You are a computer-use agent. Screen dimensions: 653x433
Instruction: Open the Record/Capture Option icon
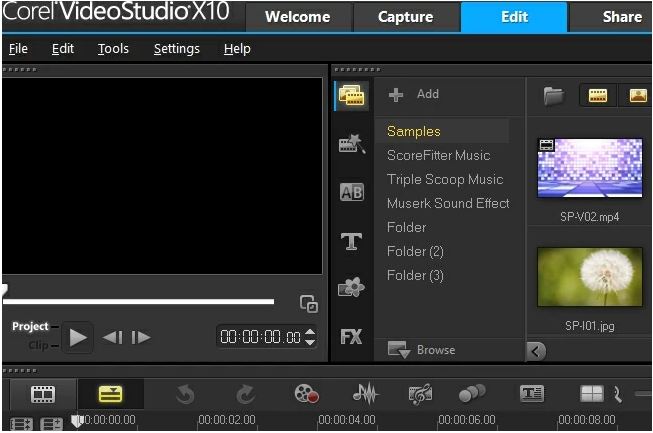pyautogui.click(x=307, y=393)
